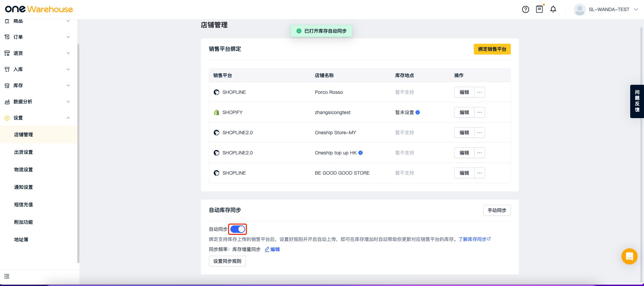Screen dimensions: 644x286
Task: Open the 了解库存同步 link
Action: click(472, 239)
